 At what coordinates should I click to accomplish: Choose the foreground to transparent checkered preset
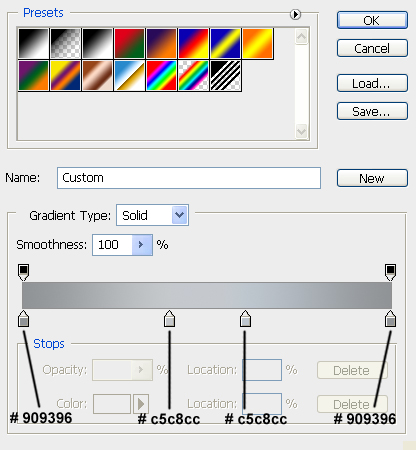65,43
